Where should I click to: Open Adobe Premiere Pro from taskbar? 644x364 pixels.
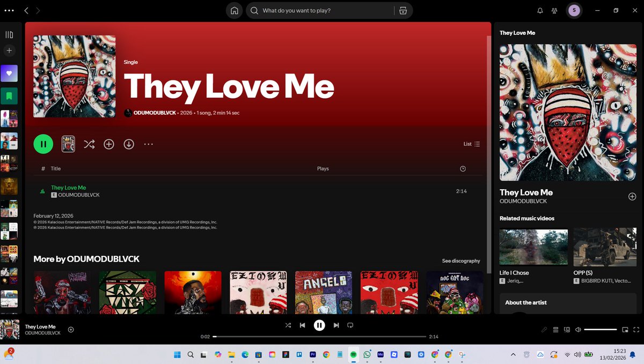313,354
